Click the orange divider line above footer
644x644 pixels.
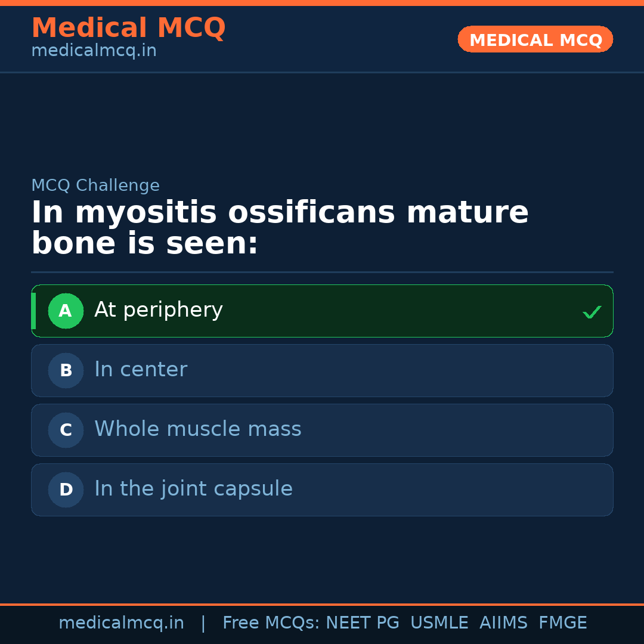[x=322, y=603]
